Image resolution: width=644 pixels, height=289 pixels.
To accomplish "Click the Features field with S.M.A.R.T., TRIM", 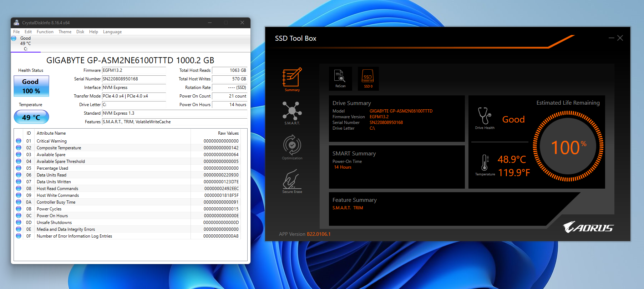I will point(175,122).
